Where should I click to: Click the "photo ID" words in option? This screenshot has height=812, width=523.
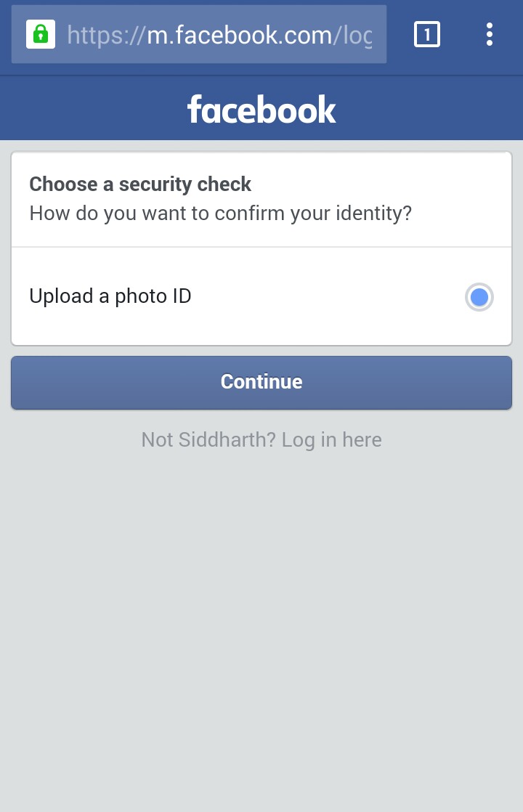point(153,296)
